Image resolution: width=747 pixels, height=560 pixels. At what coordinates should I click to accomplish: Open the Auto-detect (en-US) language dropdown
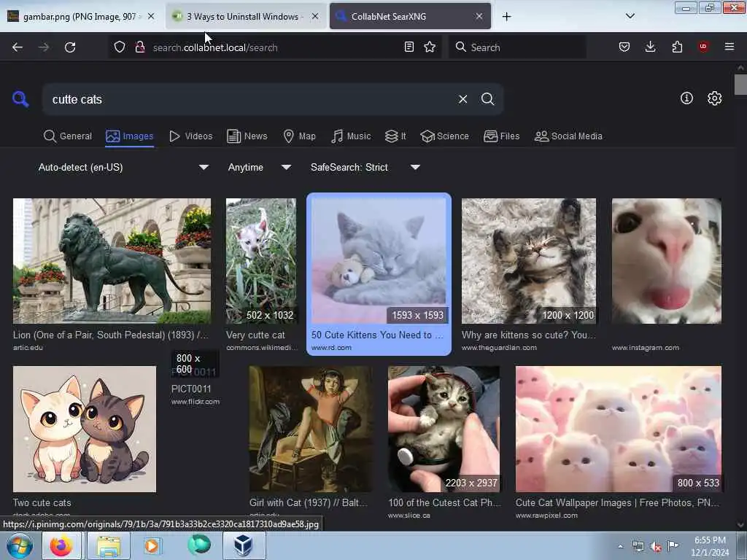click(x=123, y=167)
